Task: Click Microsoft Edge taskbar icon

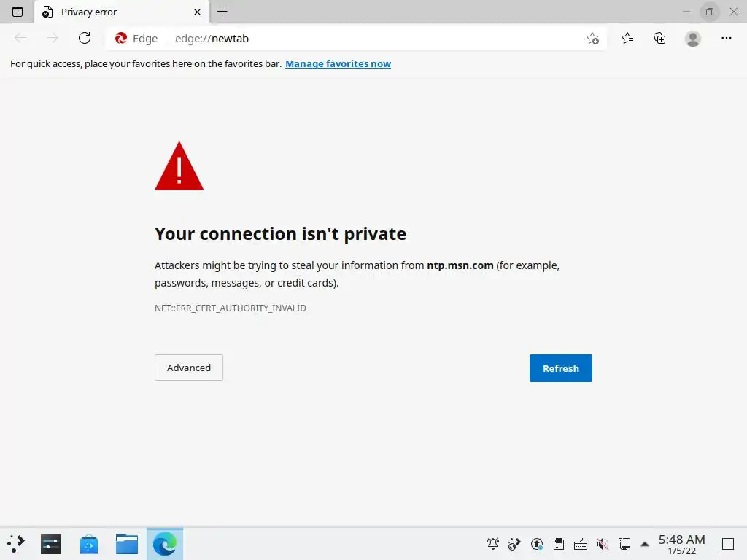Action: tap(165, 544)
